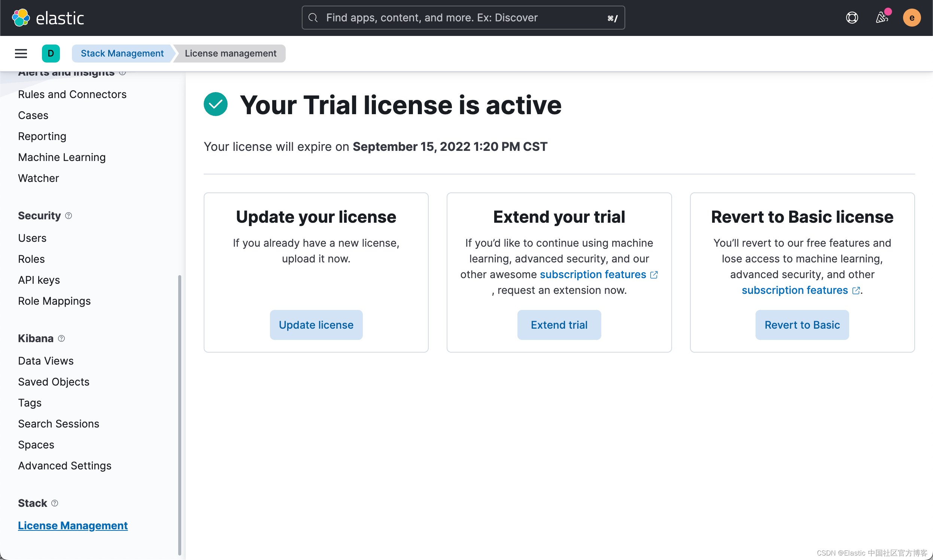The height and width of the screenshot is (560, 933).
Task: Click the Kibana section help icon
Action: click(x=61, y=338)
